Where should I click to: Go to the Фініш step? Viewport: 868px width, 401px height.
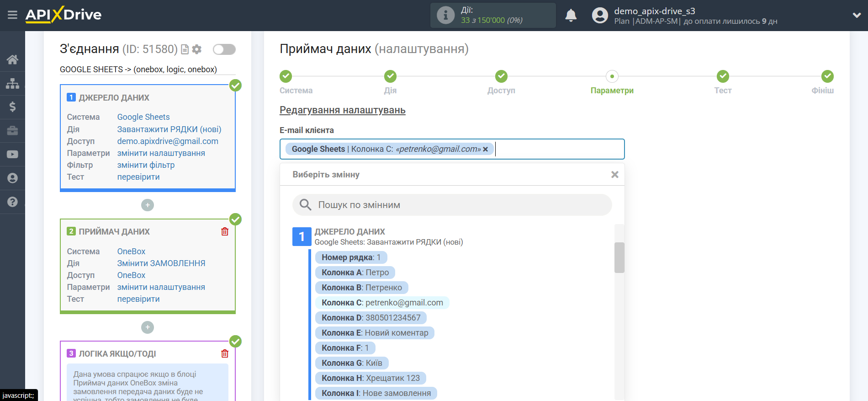pyautogui.click(x=827, y=76)
